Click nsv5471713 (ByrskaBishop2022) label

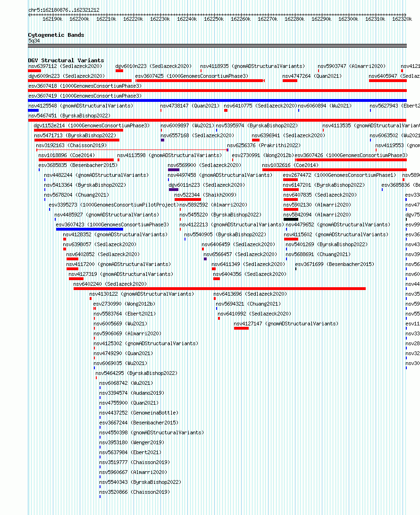point(75,135)
